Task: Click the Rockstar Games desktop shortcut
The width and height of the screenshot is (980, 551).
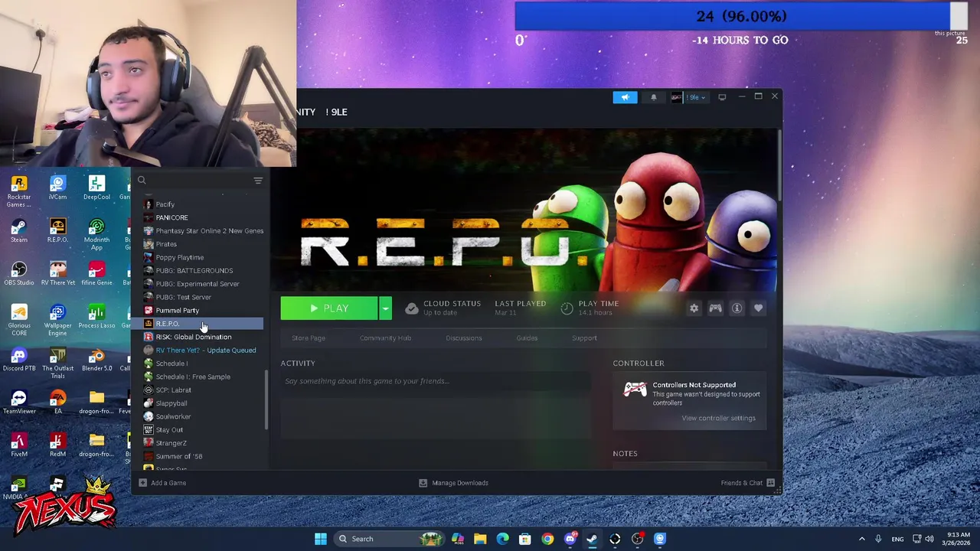Action: (x=19, y=191)
